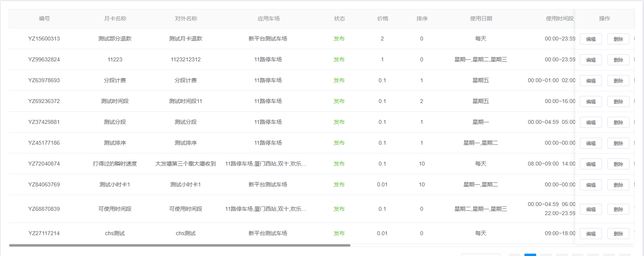The width and height of the screenshot is (644, 256).
Task: Click the 应用车场 column header
Action: tap(268, 18)
